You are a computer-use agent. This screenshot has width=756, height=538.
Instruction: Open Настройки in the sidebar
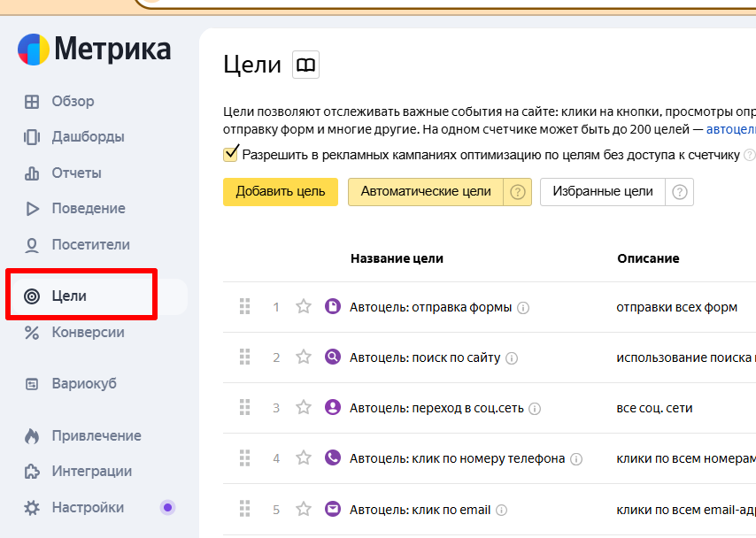pos(74,508)
